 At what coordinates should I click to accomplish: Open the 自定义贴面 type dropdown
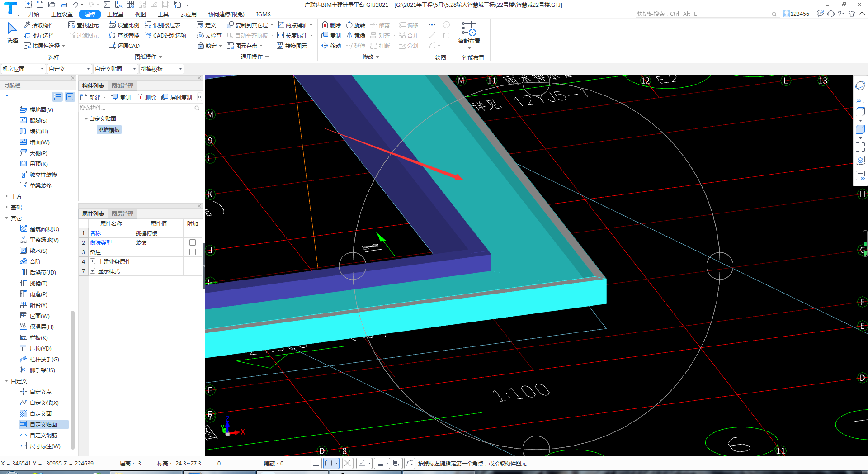(115, 69)
